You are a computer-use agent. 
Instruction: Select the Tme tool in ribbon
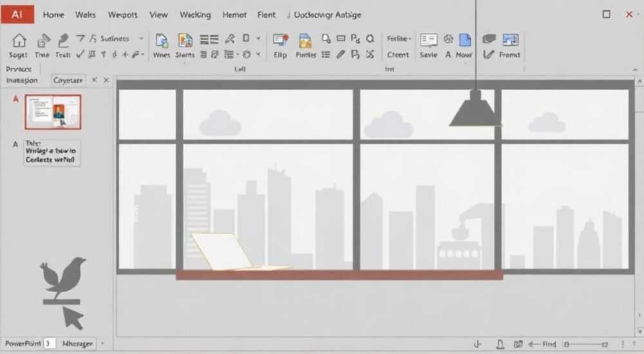point(43,41)
